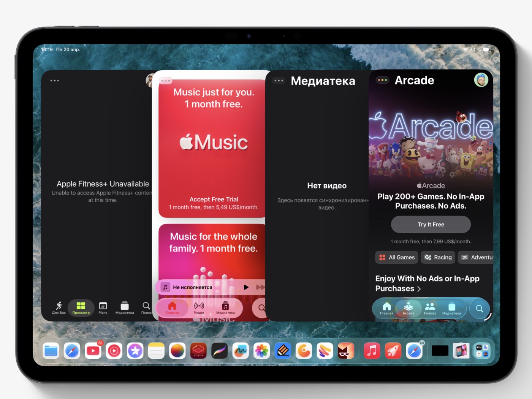Open the orange swirl app in the dock

coord(304,351)
